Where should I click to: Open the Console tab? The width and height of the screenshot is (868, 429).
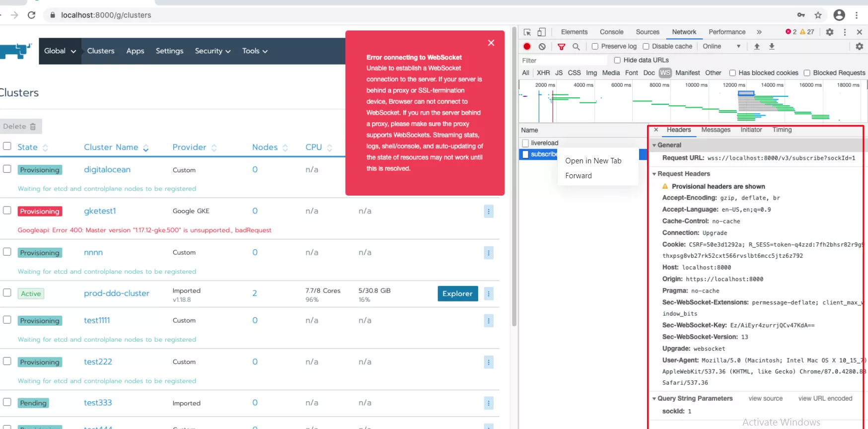coord(611,32)
